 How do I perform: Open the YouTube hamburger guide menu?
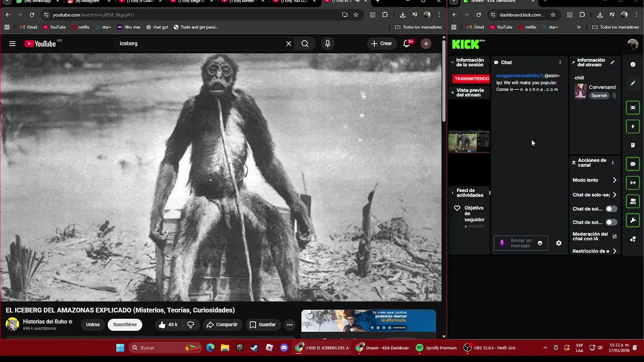(12, 44)
